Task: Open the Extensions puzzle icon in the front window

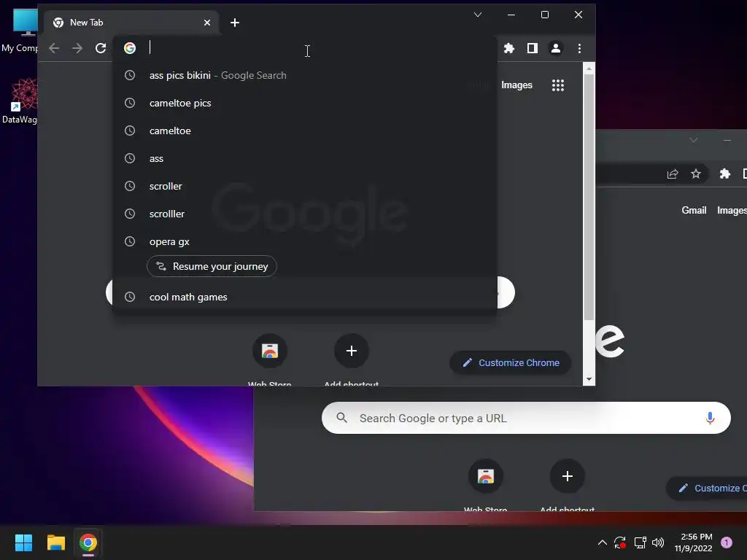Action: coord(508,48)
